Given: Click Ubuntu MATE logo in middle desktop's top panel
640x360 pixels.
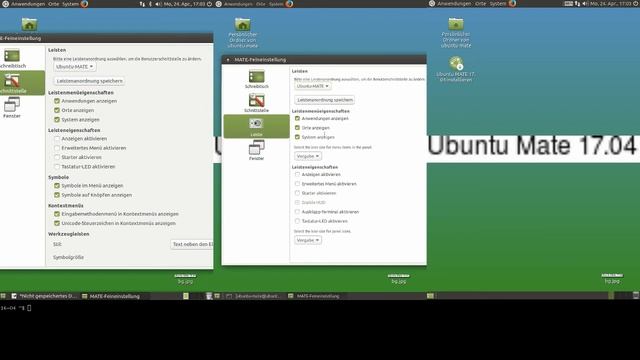Looking at the screenshot, I should coord(218,4).
